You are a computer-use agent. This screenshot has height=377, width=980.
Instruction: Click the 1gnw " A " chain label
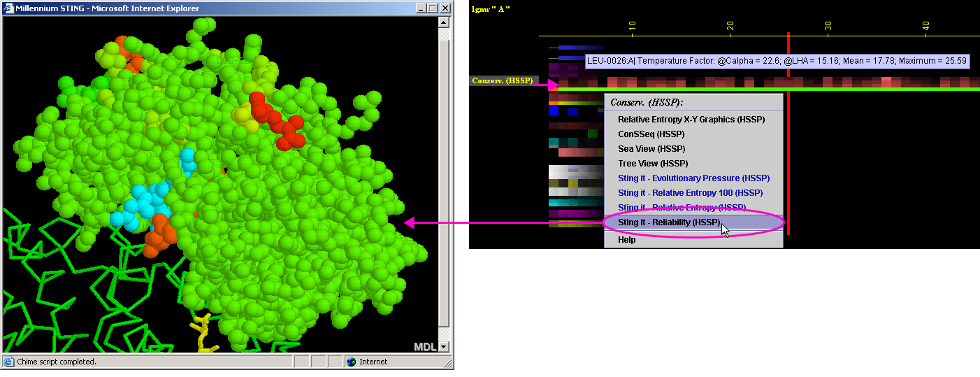pyautogui.click(x=491, y=9)
